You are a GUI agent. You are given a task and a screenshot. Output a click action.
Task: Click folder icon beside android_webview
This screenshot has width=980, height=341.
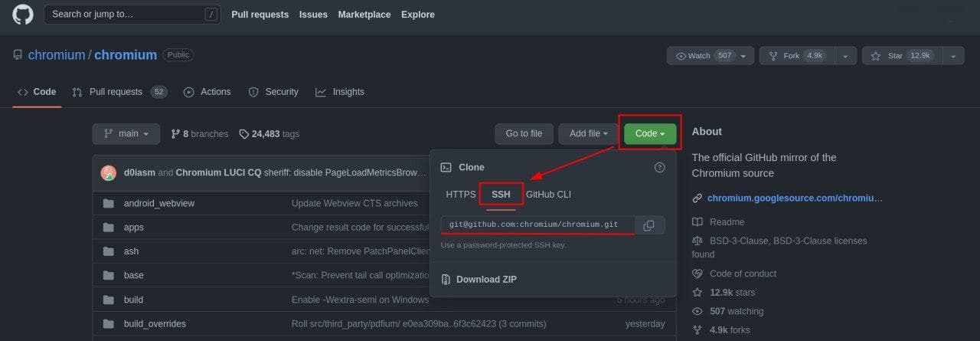click(108, 203)
